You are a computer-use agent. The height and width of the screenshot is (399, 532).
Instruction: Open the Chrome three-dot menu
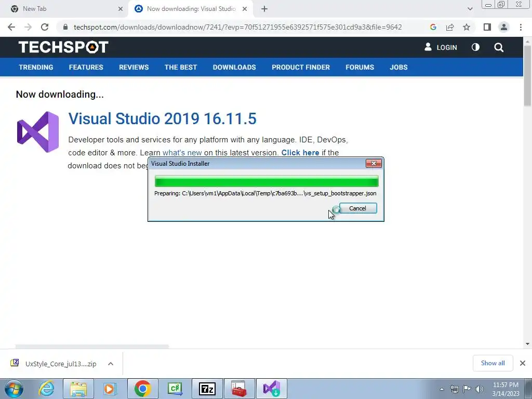click(521, 27)
